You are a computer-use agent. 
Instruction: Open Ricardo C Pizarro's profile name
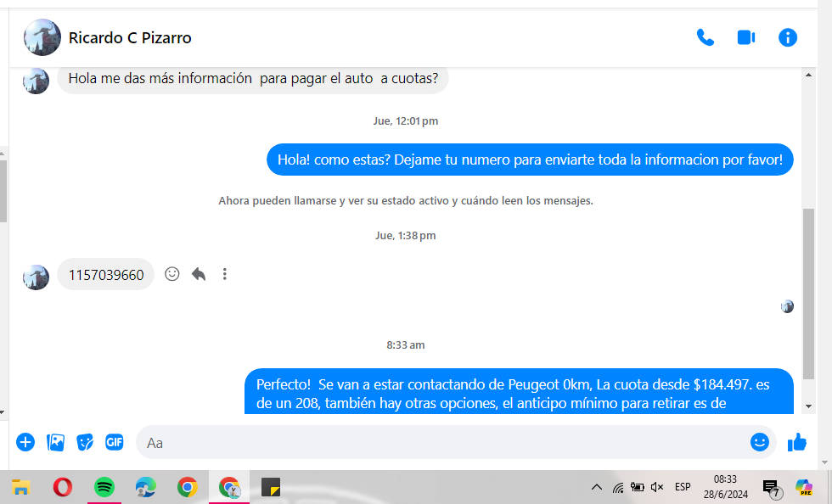[130, 37]
